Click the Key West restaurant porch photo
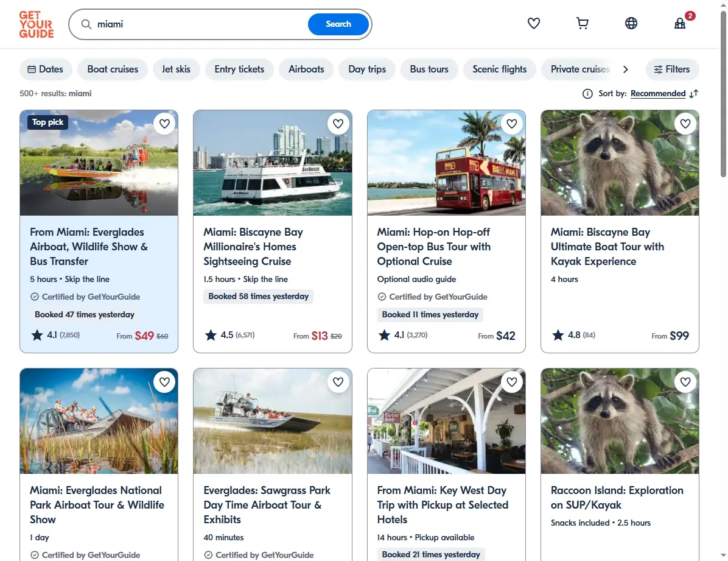The width and height of the screenshot is (728, 561). [x=446, y=421]
